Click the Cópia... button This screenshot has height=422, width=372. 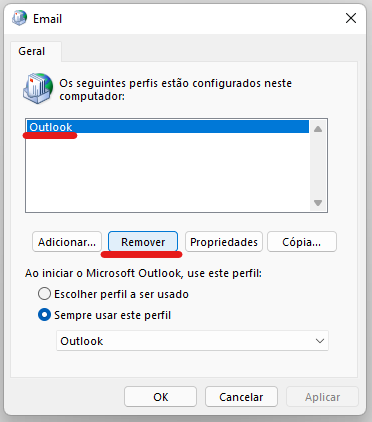(x=302, y=242)
